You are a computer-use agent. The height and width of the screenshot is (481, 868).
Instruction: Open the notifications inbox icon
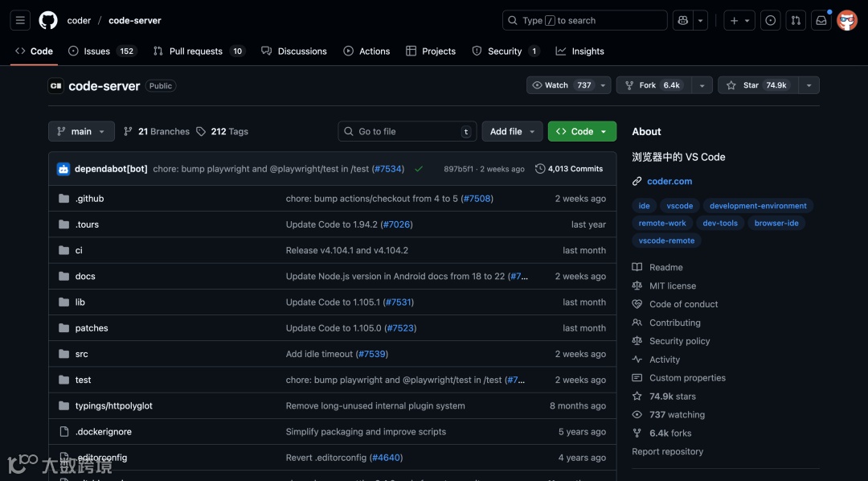[821, 20]
